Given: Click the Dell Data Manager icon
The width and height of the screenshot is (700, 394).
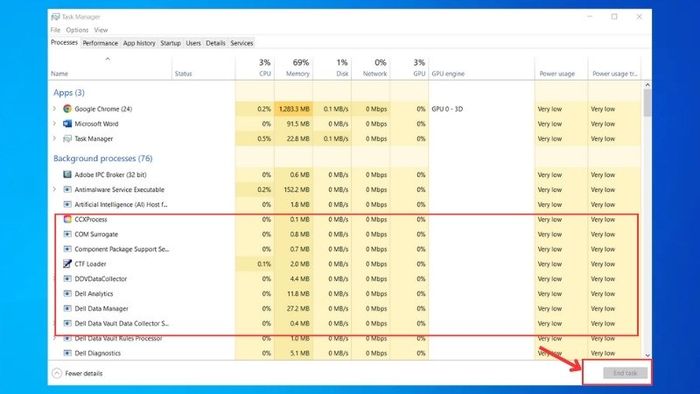Looking at the screenshot, I should click(x=67, y=308).
